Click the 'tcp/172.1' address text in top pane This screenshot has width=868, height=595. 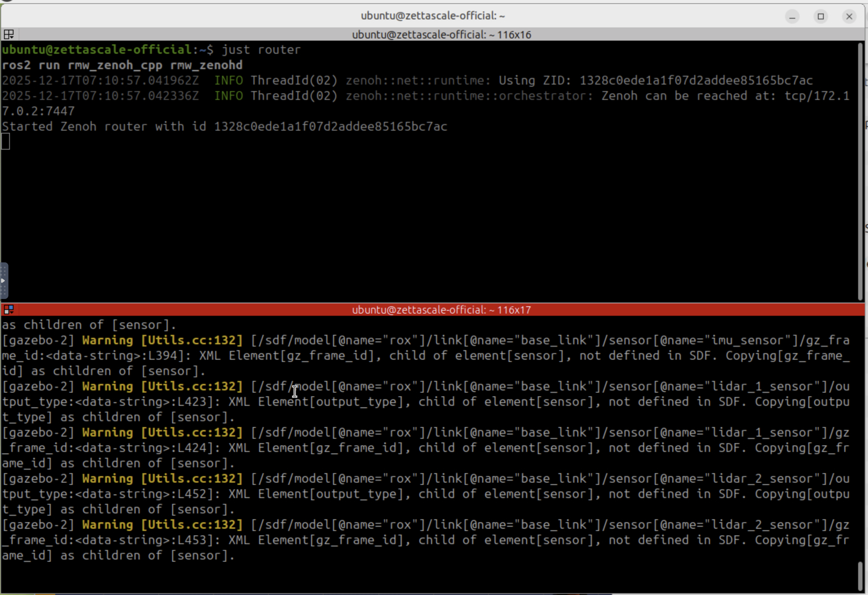coord(816,96)
